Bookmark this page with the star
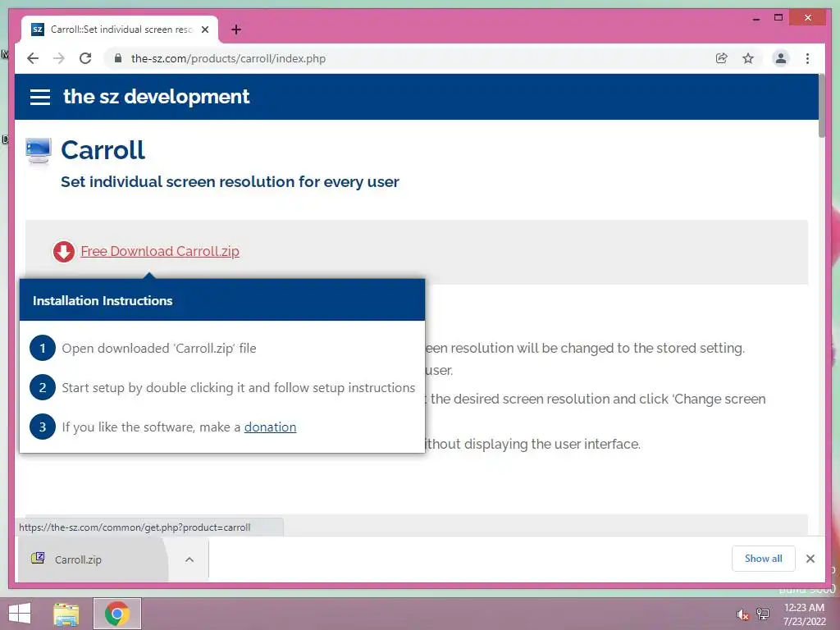The image size is (840, 630). tap(748, 58)
